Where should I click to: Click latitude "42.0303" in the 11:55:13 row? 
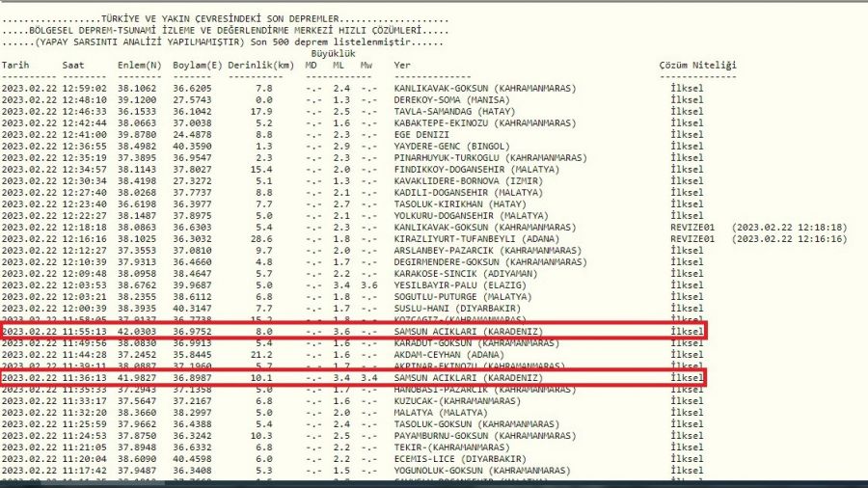137,332
